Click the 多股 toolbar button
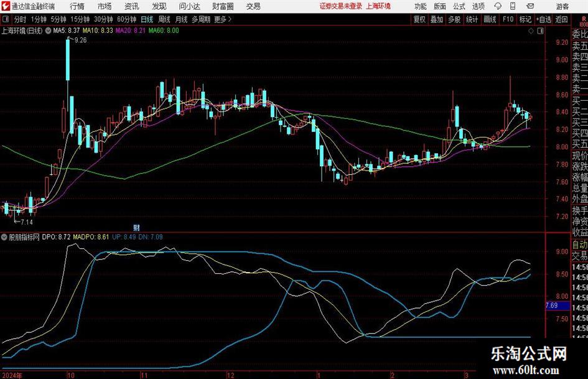This screenshot has width=588, height=379. pyautogui.click(x=454, y=19)
